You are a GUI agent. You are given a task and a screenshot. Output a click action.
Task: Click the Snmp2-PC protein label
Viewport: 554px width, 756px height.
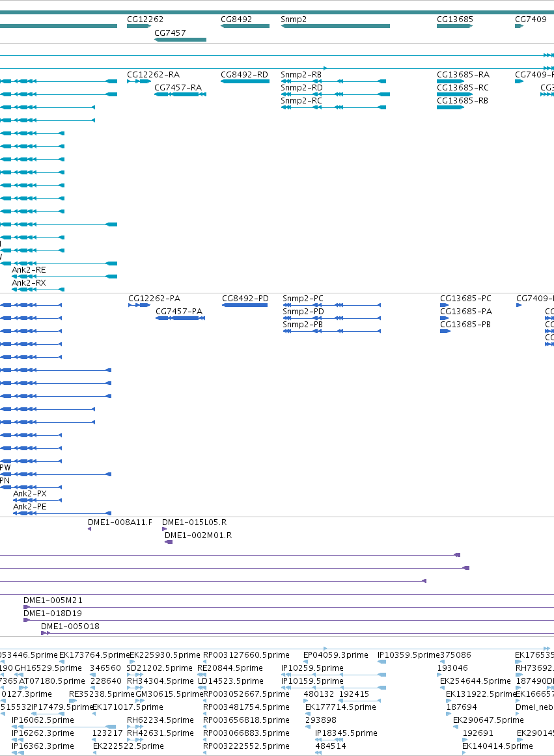tap(303, 299)
